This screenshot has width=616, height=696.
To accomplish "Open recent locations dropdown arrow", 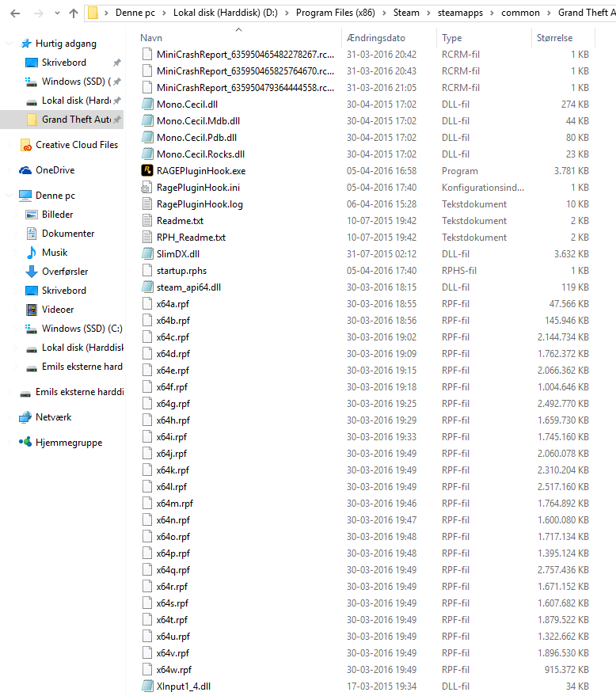I will (x=57, y=13).
